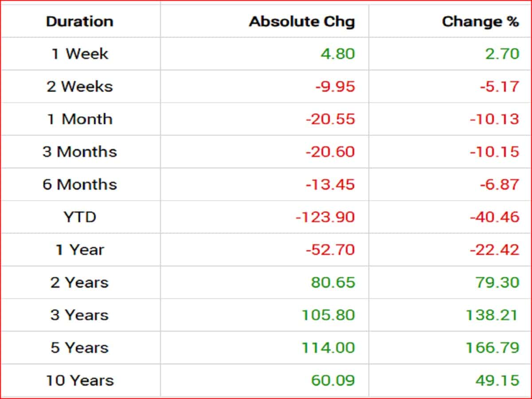
Task: Click the Duration column header
Action: [80, 22]
